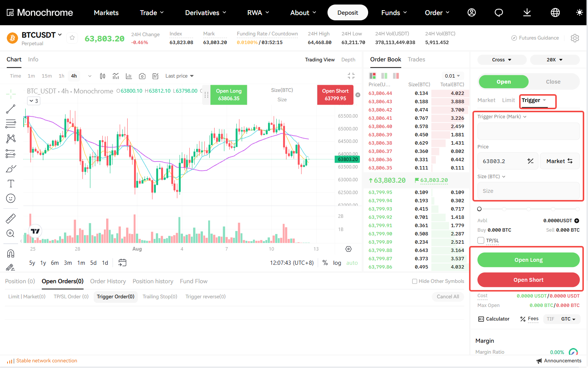Viewport: 588px width, 368px height.
Task: Expand the chart to fullscreen
Action: point(351,76)
